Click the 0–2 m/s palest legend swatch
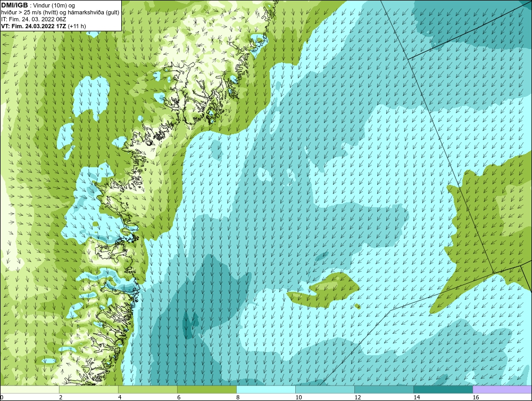The image size is (532, 401). tap(30, 389)
